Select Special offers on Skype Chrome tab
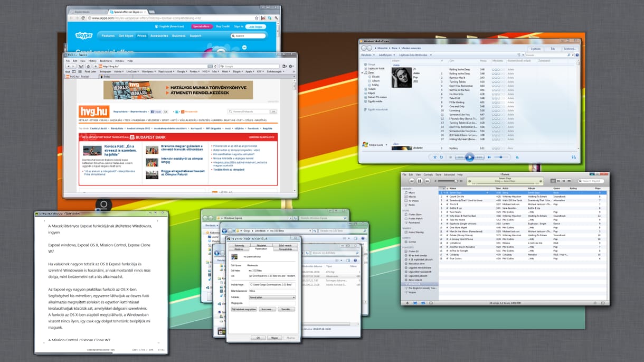This screenshot has width=644, height=362. pyautogui.click(x=127, y=12)
